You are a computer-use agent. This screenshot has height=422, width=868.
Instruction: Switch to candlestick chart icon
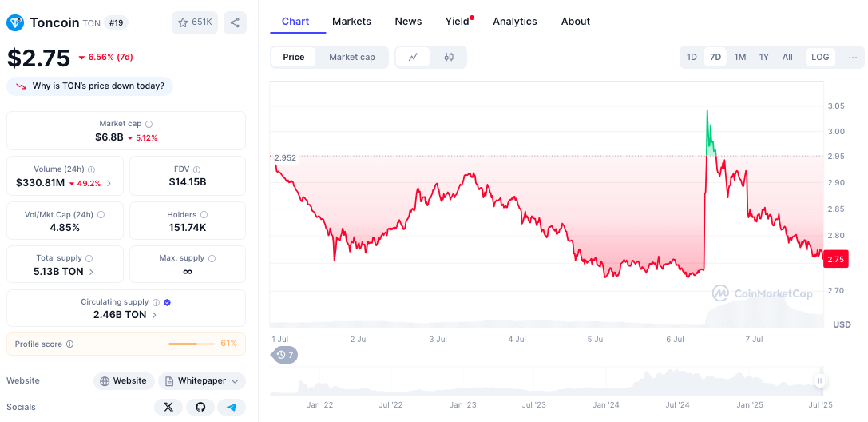(449, 57)
